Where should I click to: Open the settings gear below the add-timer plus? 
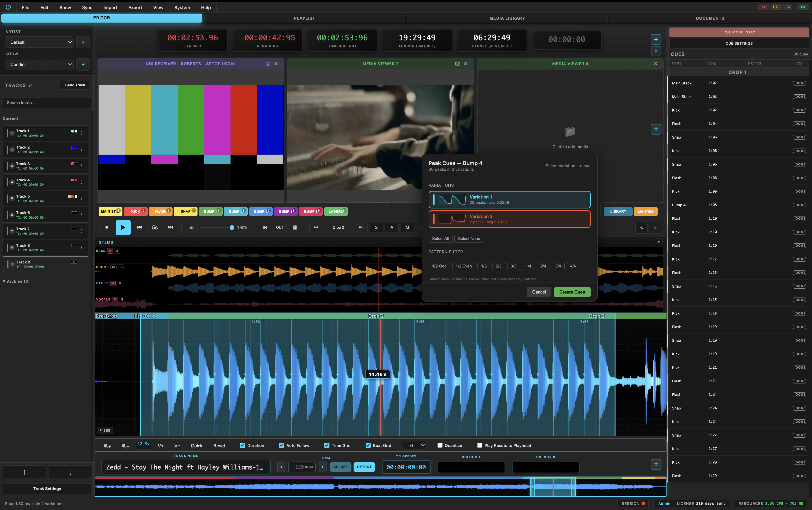(656, 51)
